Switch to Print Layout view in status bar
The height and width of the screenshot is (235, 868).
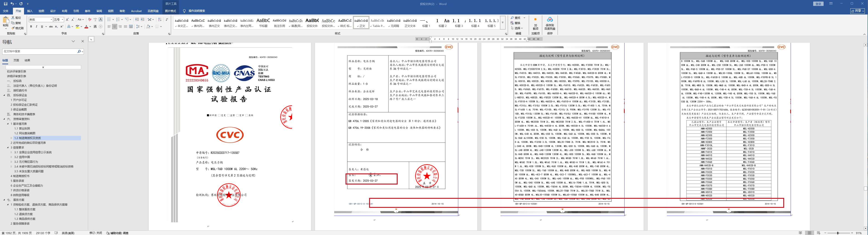pos(809,233)
